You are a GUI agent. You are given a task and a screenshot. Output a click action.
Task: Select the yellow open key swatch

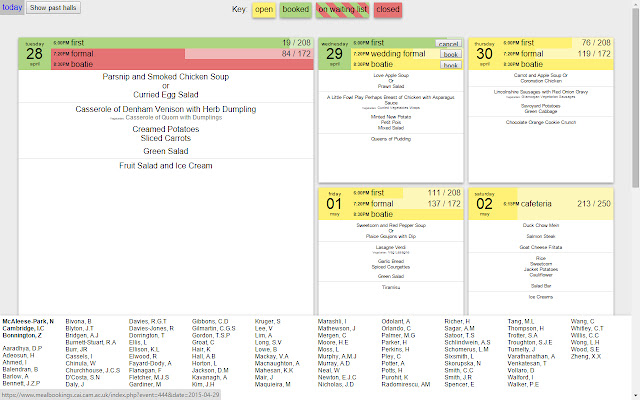264,9
